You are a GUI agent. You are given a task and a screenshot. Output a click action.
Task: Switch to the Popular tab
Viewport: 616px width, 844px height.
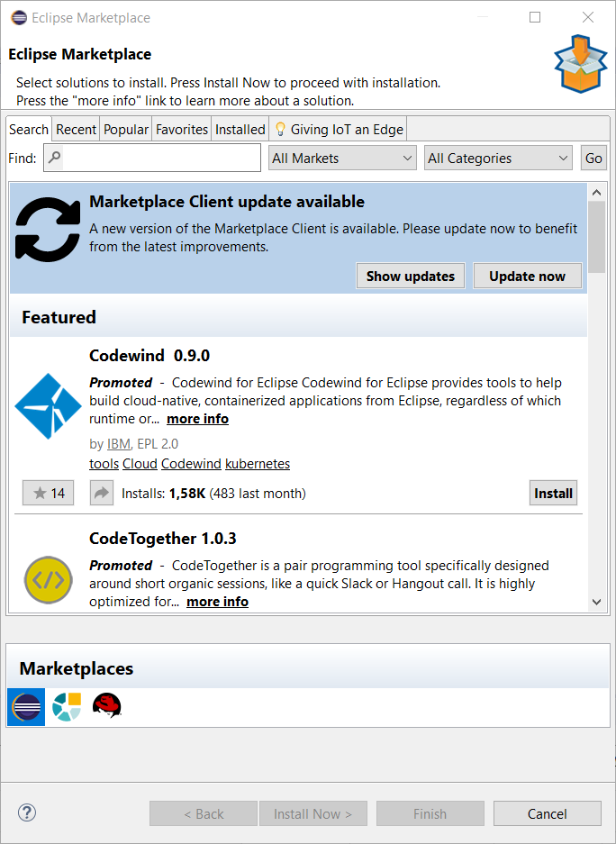click(x=126, y=129)
